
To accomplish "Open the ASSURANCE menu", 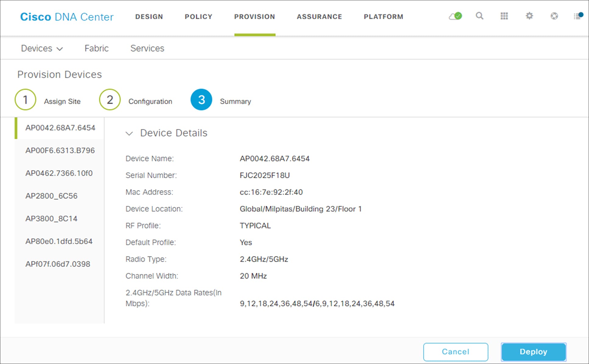I will pos(319,17).
